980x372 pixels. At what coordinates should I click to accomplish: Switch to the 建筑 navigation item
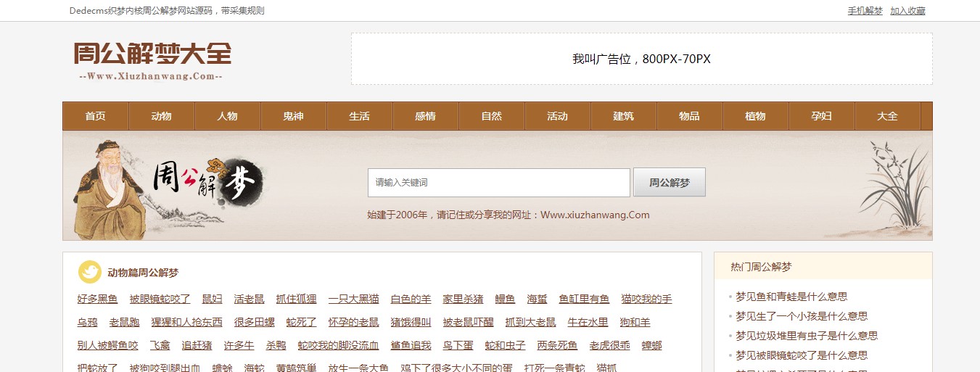623,116
